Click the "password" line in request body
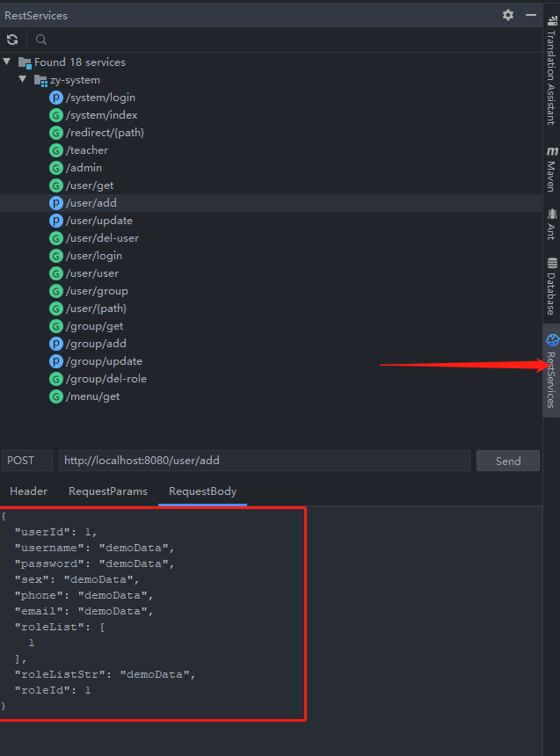This screenshot has height=756, width=560. click(x=95, y=564)
